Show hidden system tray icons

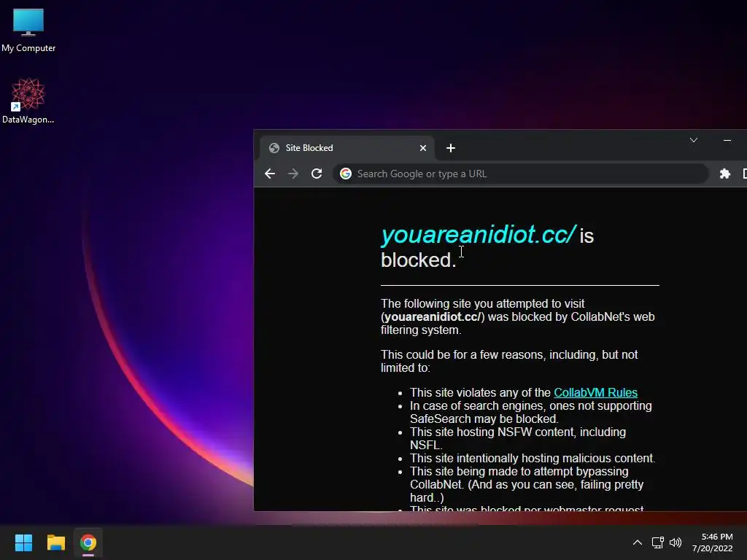[x=638, y=542]
